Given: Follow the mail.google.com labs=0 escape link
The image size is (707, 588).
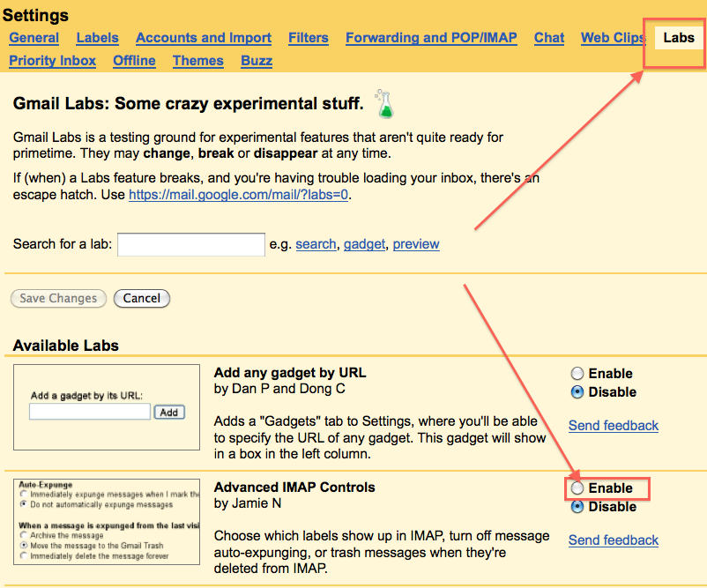Looking at the screenshot, I should tap(239, 195).
